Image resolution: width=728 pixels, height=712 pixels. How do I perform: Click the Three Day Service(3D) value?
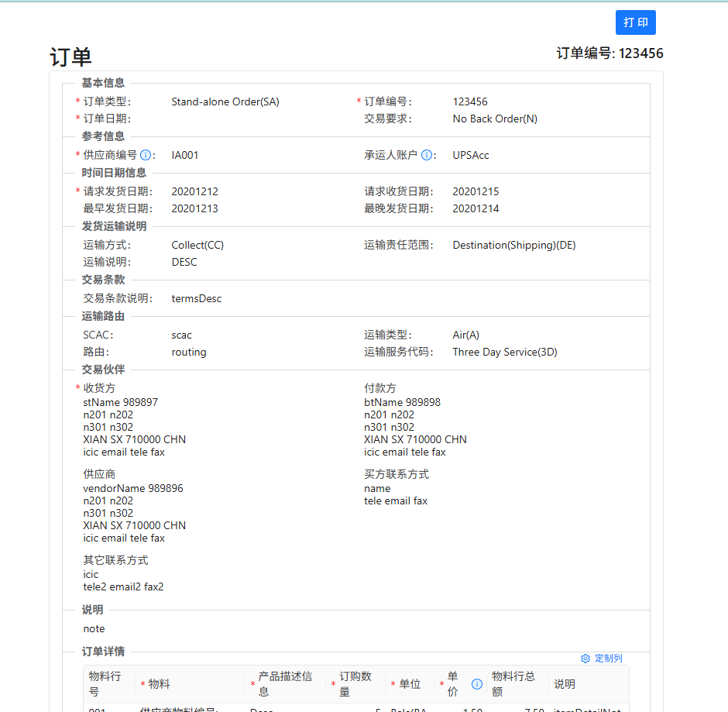pos(505,352)
